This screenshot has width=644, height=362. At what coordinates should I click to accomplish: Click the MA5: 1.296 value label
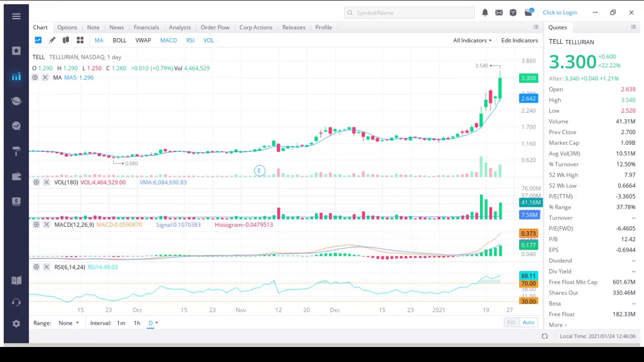(79, 77)
